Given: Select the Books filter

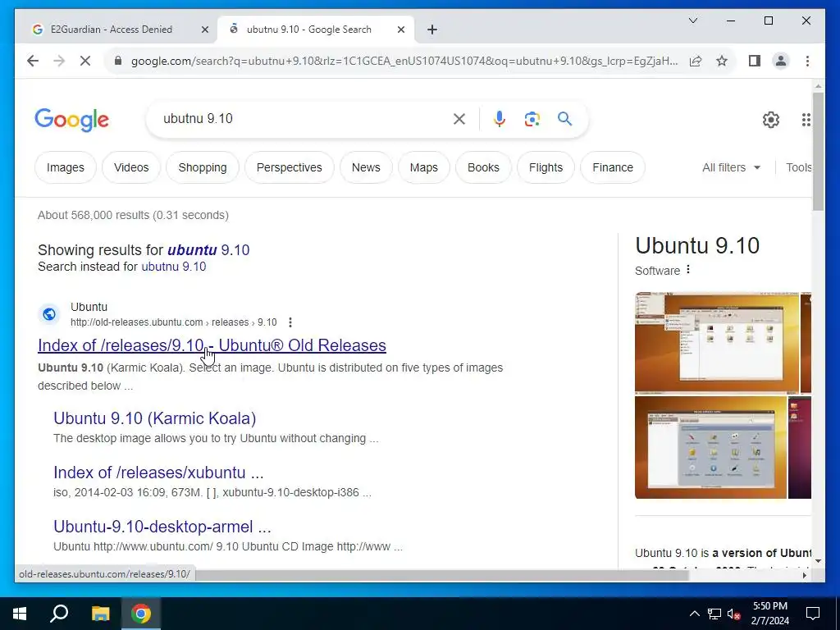Looking at the screenshot, I should click(x=483, y=167).
